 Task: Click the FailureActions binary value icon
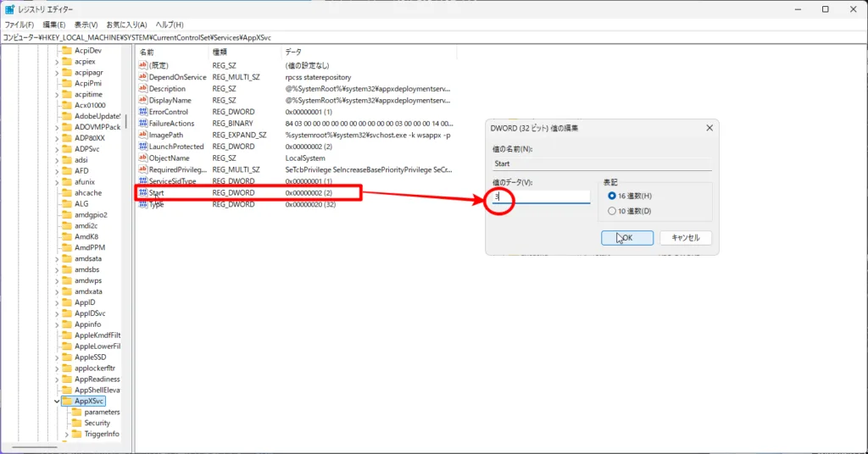pyautogui.click(x=143, y=124)
